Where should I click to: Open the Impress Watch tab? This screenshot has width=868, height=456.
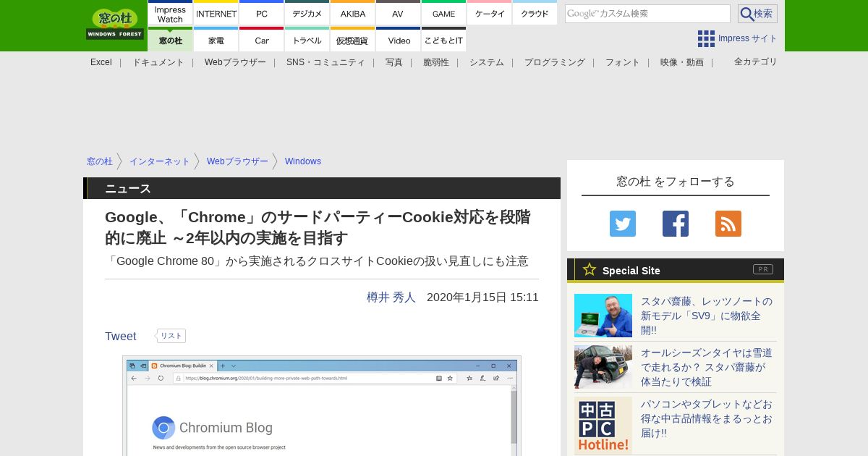(x=170, y=13)
